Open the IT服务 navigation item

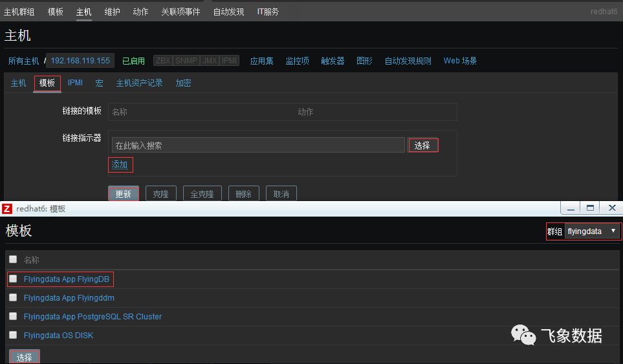268,12
